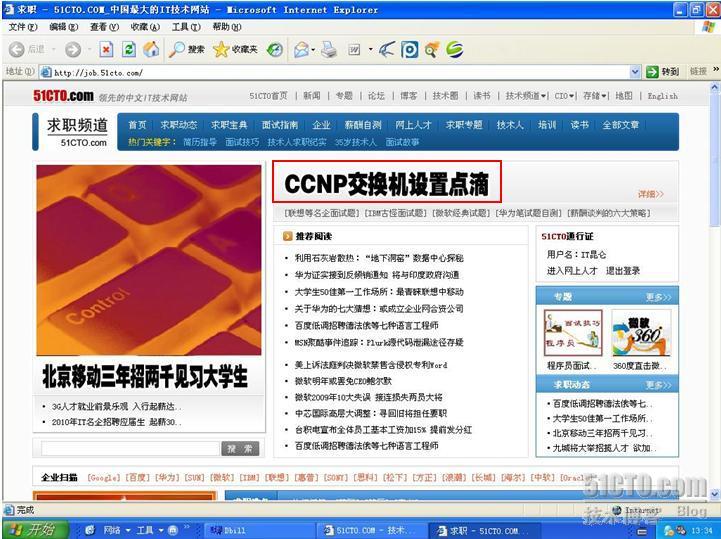
Task: Click the 51CTO.com logo
Action: 63,96
